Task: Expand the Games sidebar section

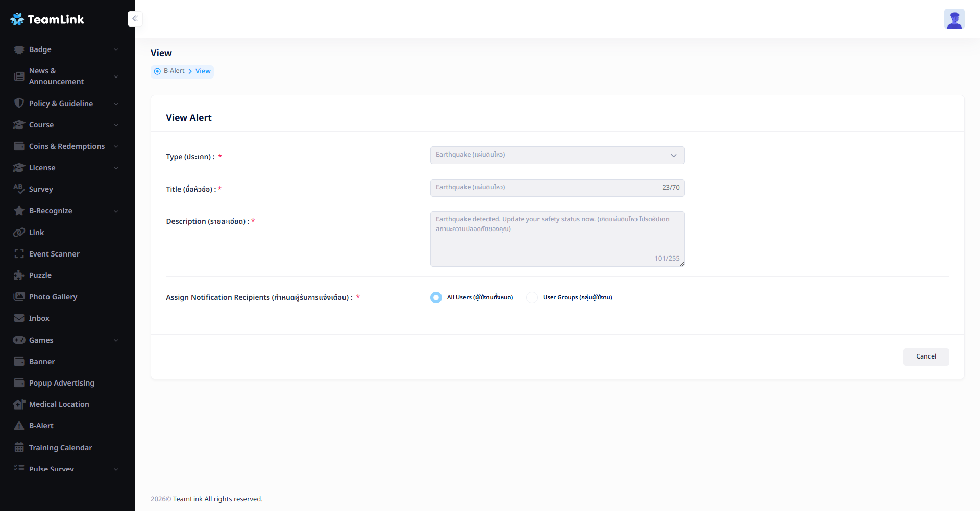Action: (116, 340)
